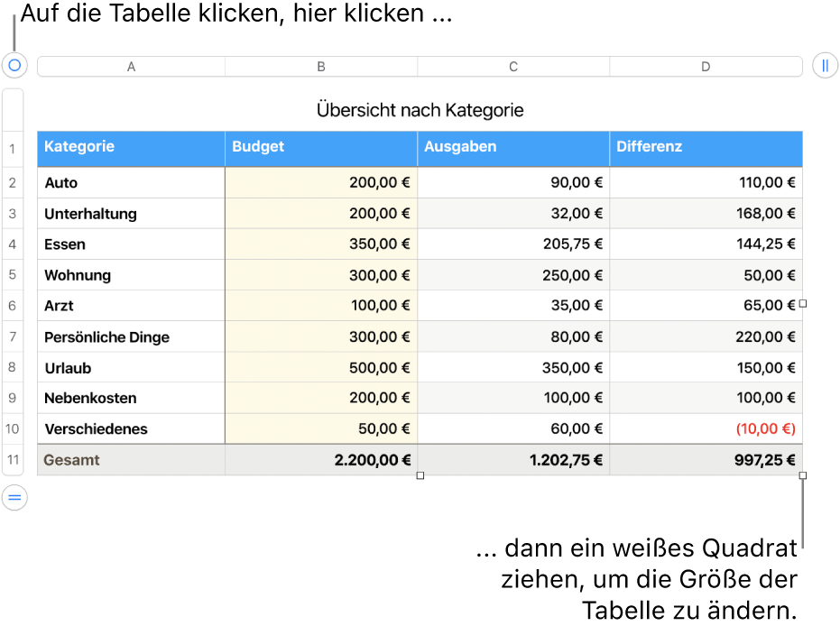
Task: Select column A header
Action: [x=131, y=67]
